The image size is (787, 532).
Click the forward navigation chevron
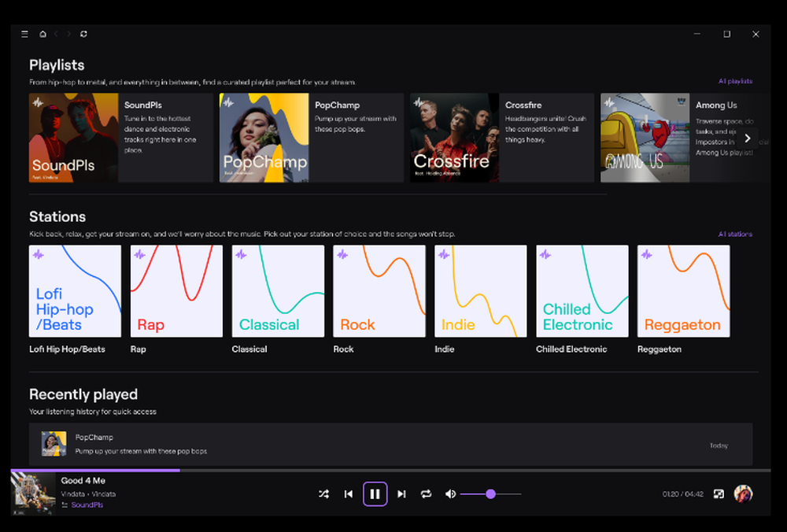pyautogui.click(x=69, y=34)
